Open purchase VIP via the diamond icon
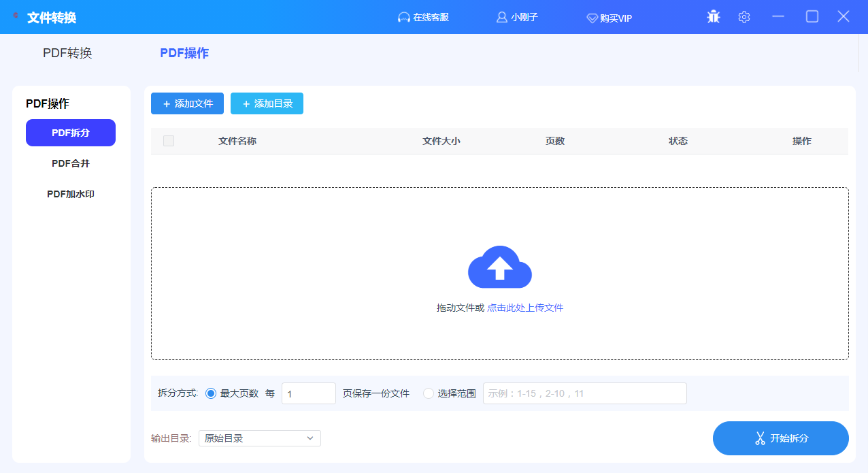 pyautogui.click(x=592, y=17)
